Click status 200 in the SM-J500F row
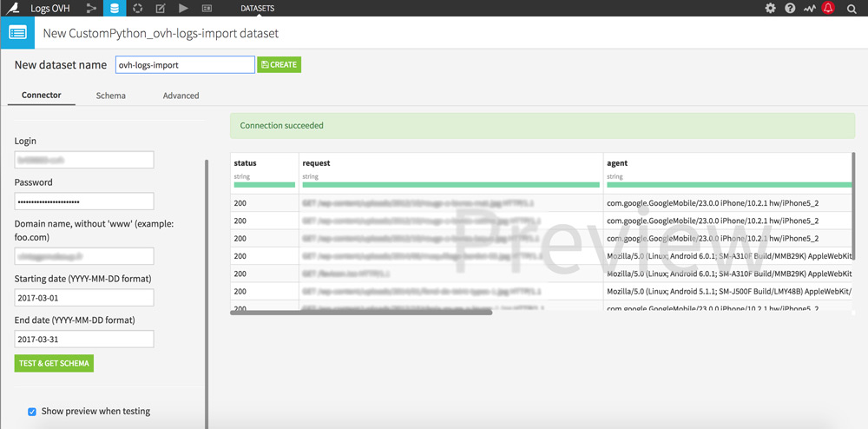Viewport: 868px width, 429px height. point(240,291)
